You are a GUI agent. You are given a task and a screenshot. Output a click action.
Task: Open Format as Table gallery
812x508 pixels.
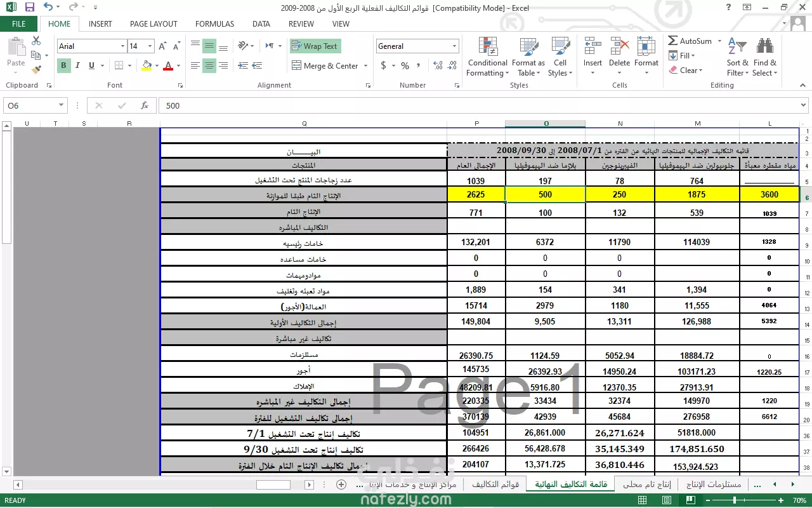tap(528, 57)
